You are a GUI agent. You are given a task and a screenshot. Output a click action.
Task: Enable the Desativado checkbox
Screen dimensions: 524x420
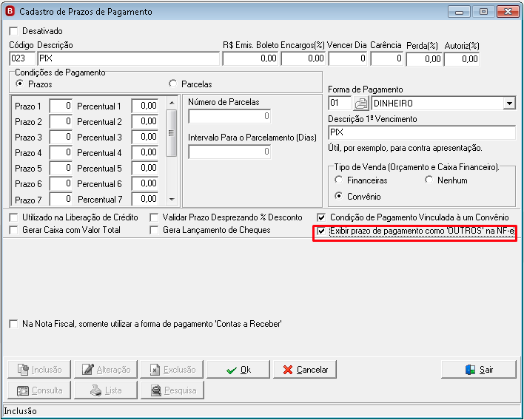coord(14,31)
